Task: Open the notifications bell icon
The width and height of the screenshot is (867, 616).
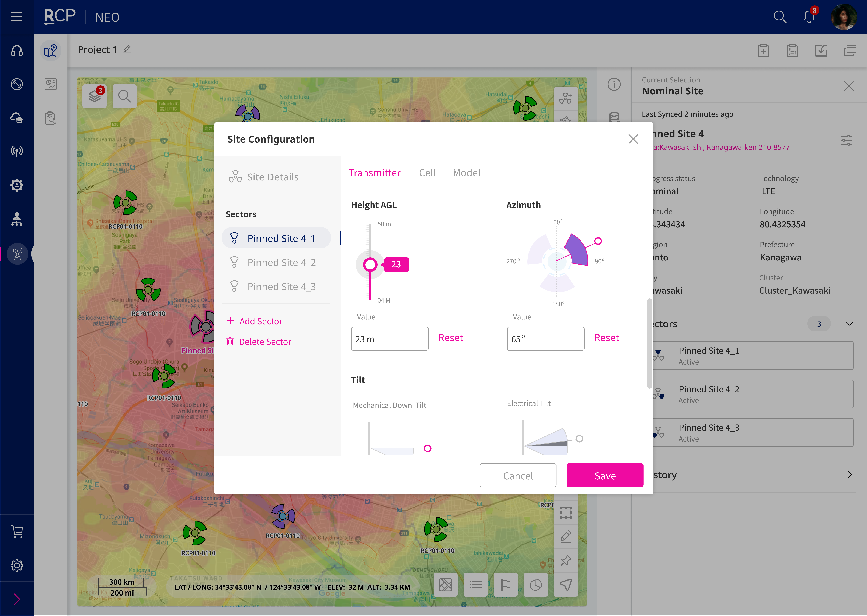Action: click(x=809, y=17)
